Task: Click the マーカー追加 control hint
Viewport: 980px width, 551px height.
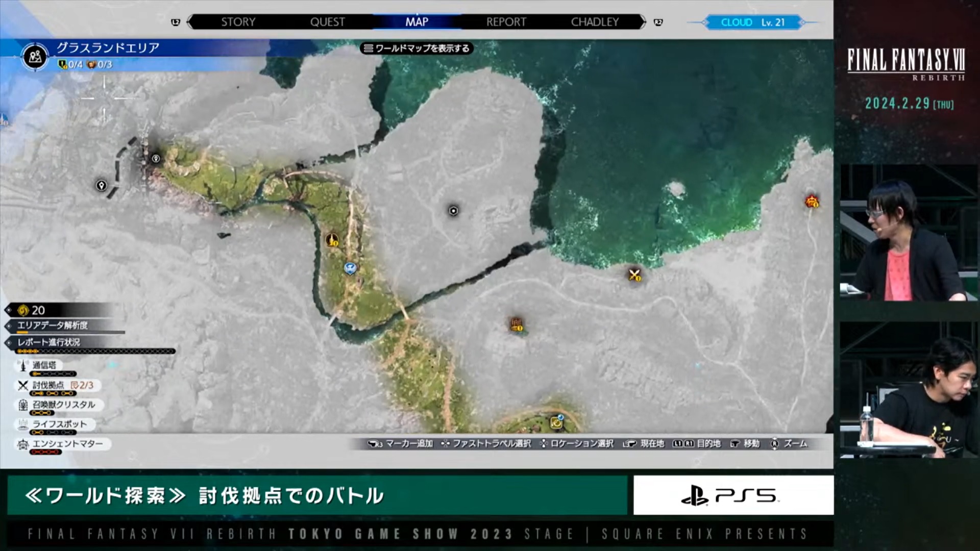Action: pos(401,443)
